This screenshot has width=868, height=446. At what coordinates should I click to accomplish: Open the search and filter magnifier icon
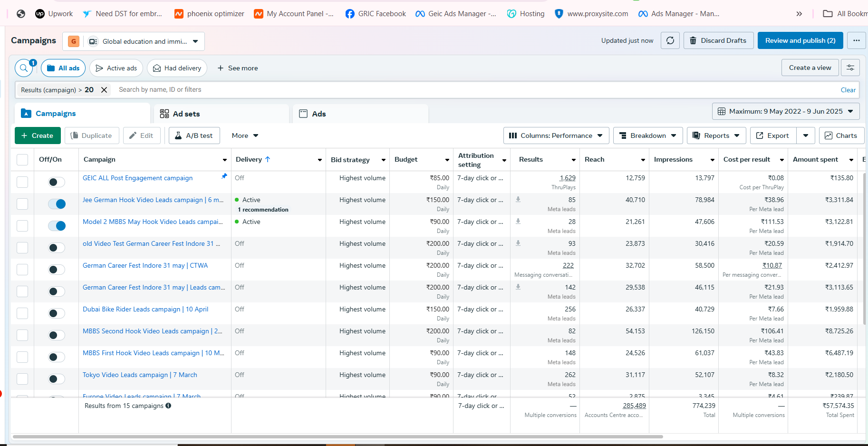click(24, 68)
